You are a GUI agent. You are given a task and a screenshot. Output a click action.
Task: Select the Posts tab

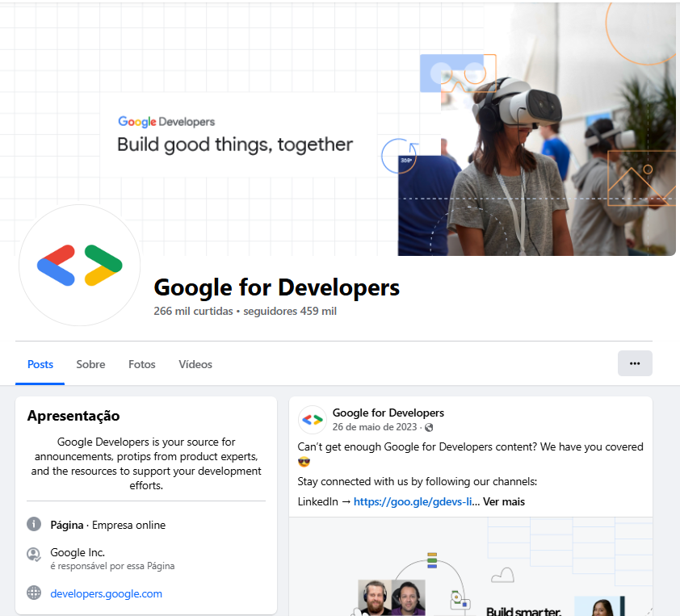click(40, 364)
